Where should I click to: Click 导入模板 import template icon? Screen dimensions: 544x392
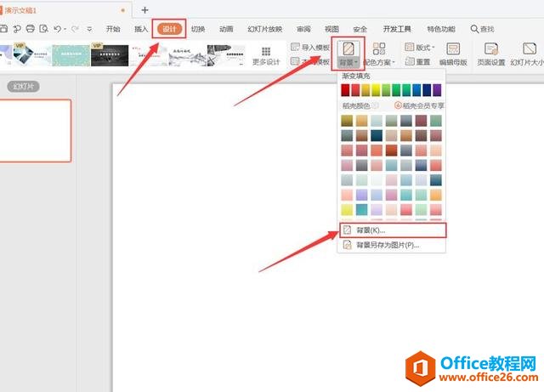pyautogui.click(x=296, y=48)
